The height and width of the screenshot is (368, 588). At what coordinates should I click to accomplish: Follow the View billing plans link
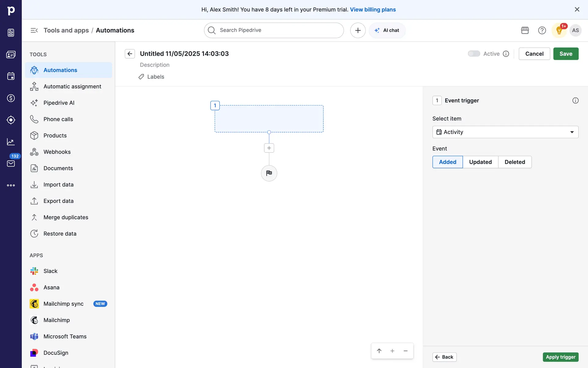pos(373,10)
